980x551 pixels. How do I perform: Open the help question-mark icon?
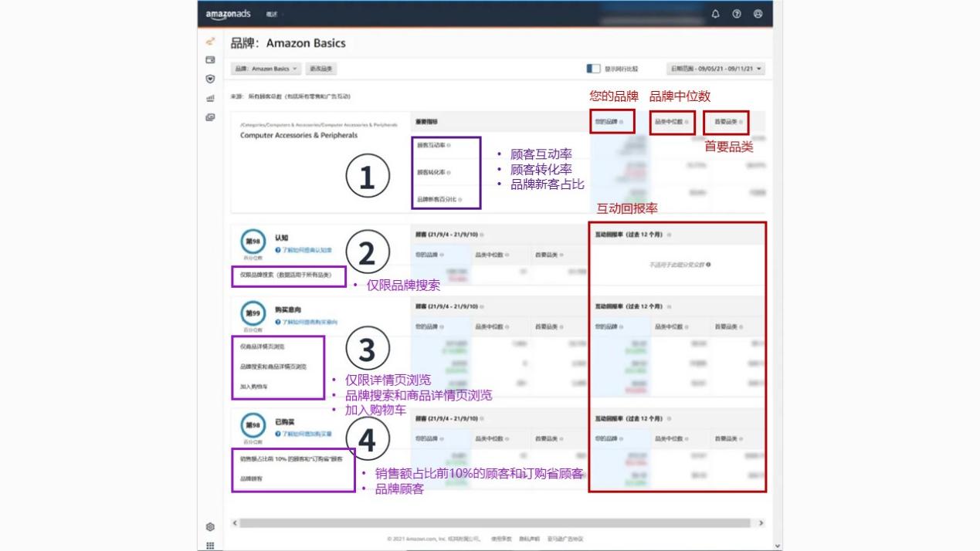737,14
